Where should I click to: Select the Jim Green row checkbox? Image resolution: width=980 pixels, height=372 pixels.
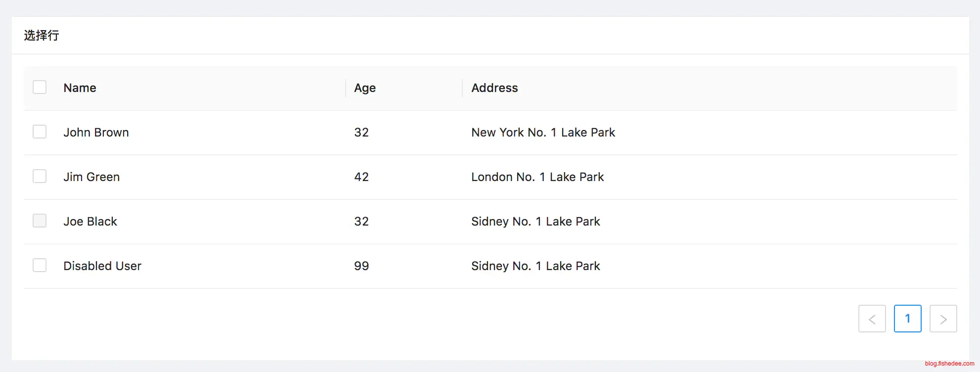(x=40, y=177)
